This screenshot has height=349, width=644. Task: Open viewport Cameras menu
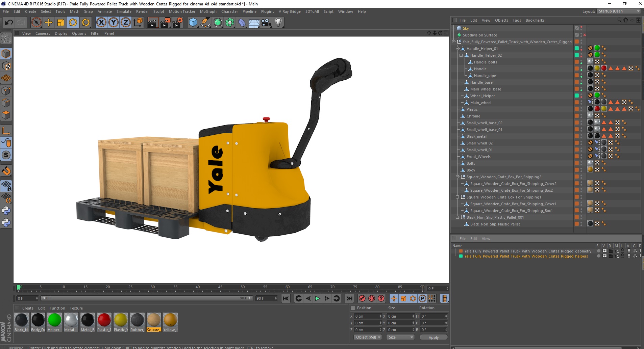point(43,33)
